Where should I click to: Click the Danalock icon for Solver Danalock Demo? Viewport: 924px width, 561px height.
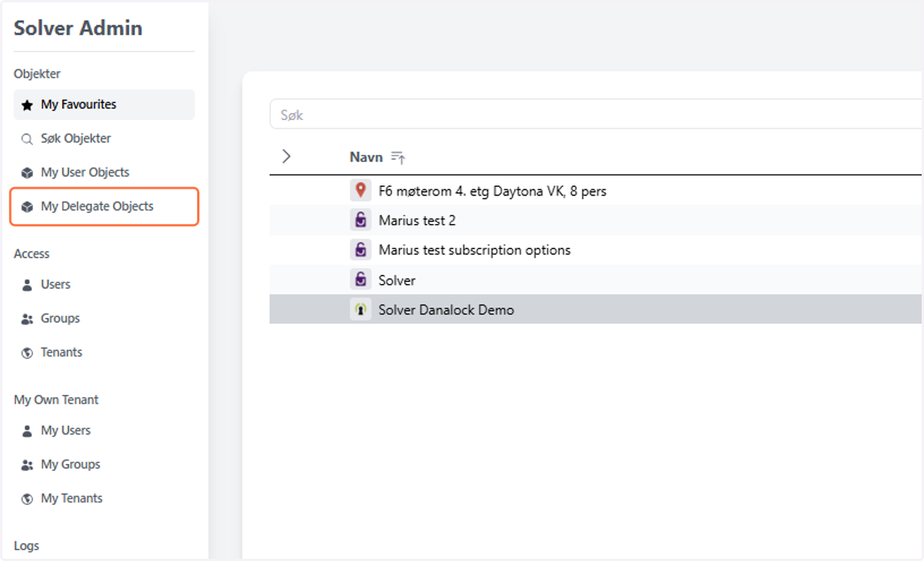(x=360, y=310)
